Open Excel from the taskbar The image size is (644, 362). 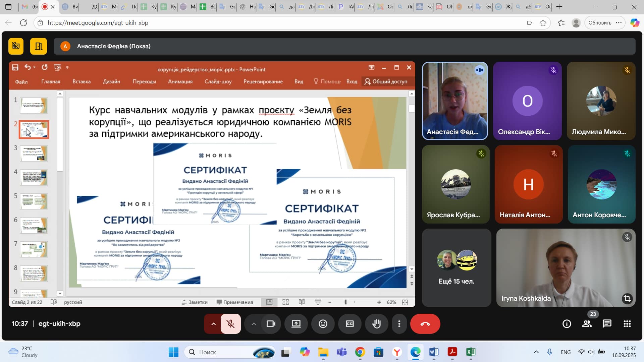(x=471, y=352)
